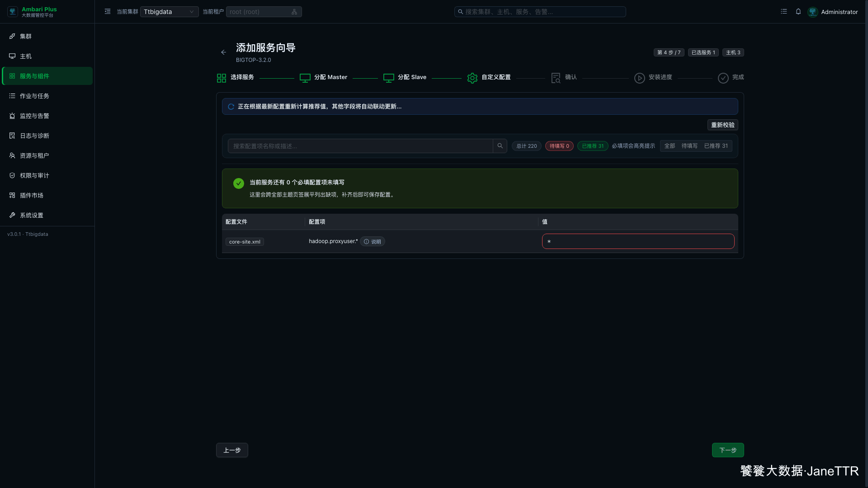Viewport: 868px width, 488px height.
Task: Open the 当前租户 root tenant selector
Action: click(264, 12)
